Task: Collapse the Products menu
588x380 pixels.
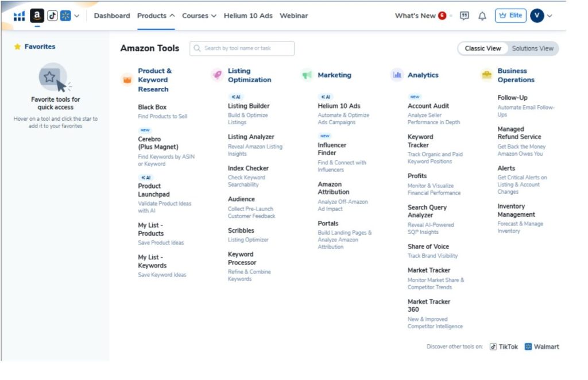Action: [156, 16]
